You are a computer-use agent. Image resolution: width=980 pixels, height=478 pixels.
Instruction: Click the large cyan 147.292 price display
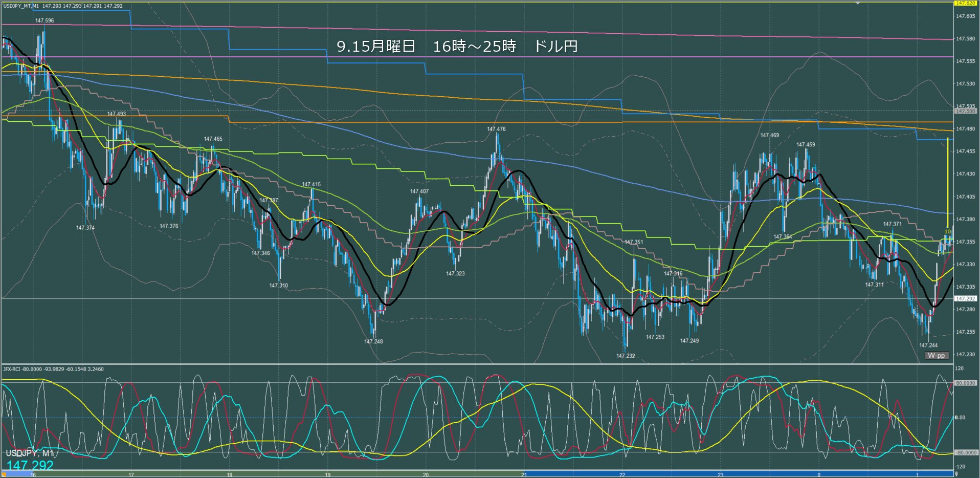30,465
